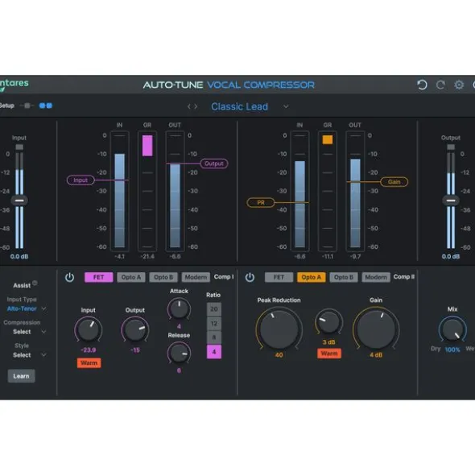Click the Mix 100% value
475x476 pixels.
(x=452, y=350)
